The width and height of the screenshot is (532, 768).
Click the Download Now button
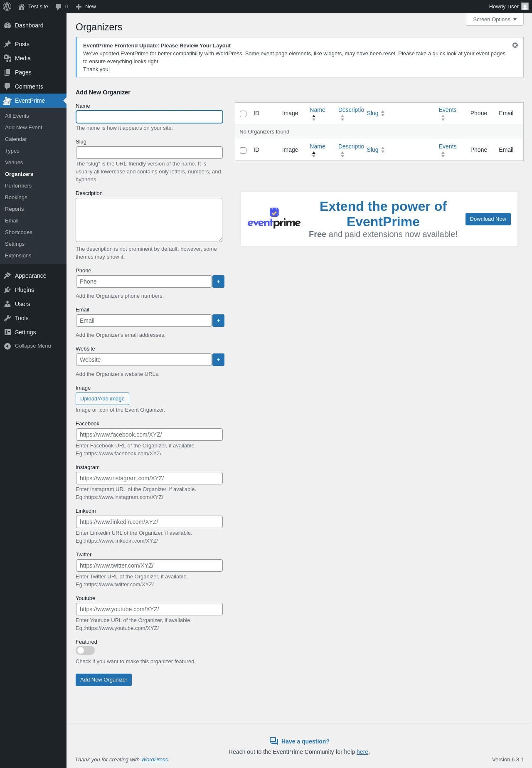point(488,219)
